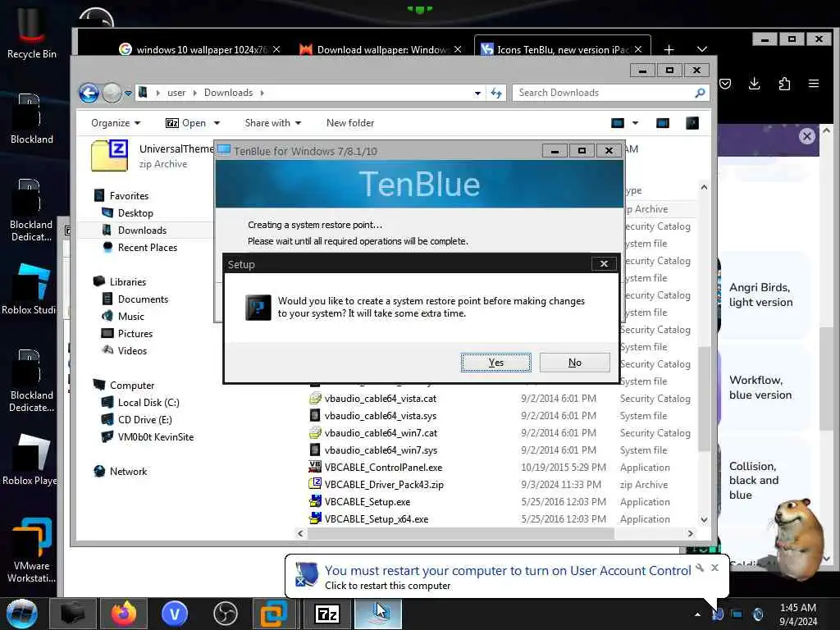Open 7-Zip from the taskbar
Screen dimensions: 840x630
[x=327, y=614]
